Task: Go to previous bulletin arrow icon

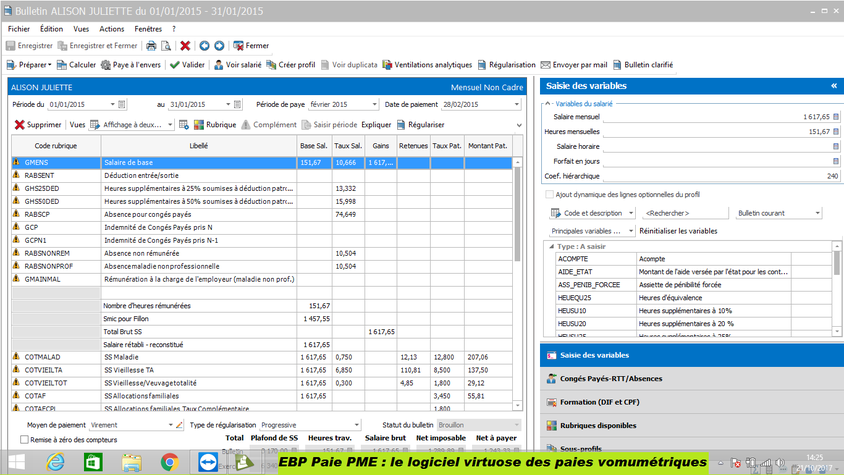Action: pos(205,46)
